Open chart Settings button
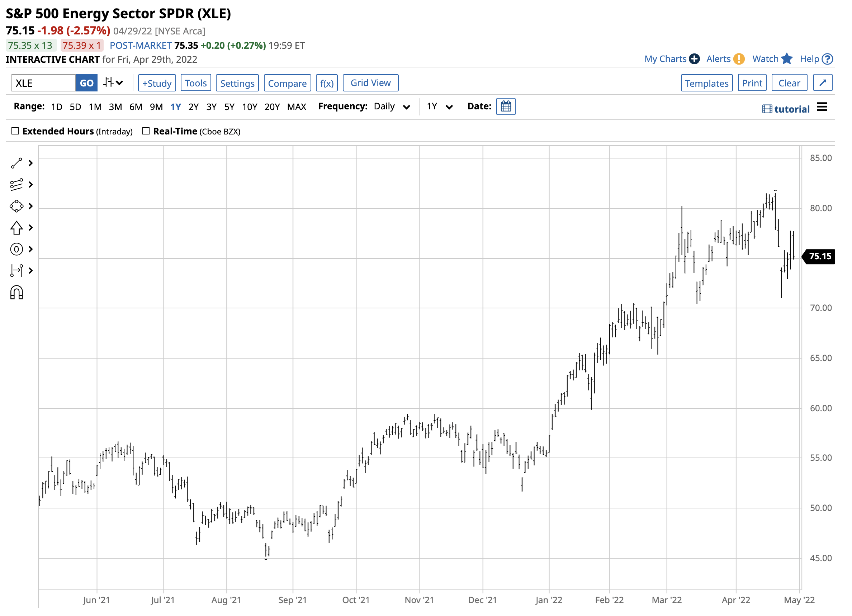 click(237, 83)
